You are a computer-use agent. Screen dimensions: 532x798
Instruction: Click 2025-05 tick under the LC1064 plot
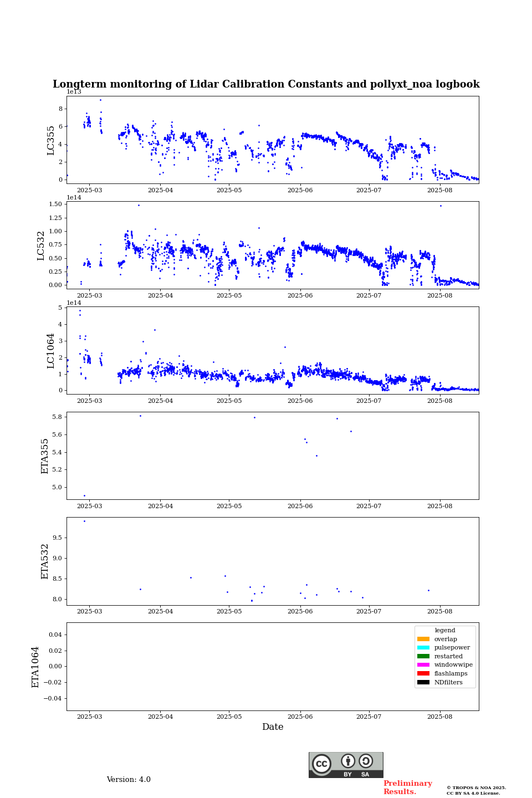click(229, 401)
